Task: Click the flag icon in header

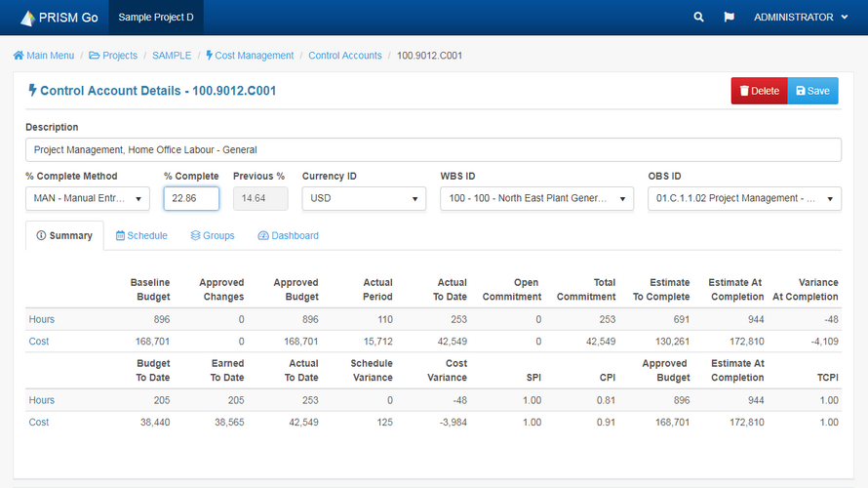Action: 728,18
